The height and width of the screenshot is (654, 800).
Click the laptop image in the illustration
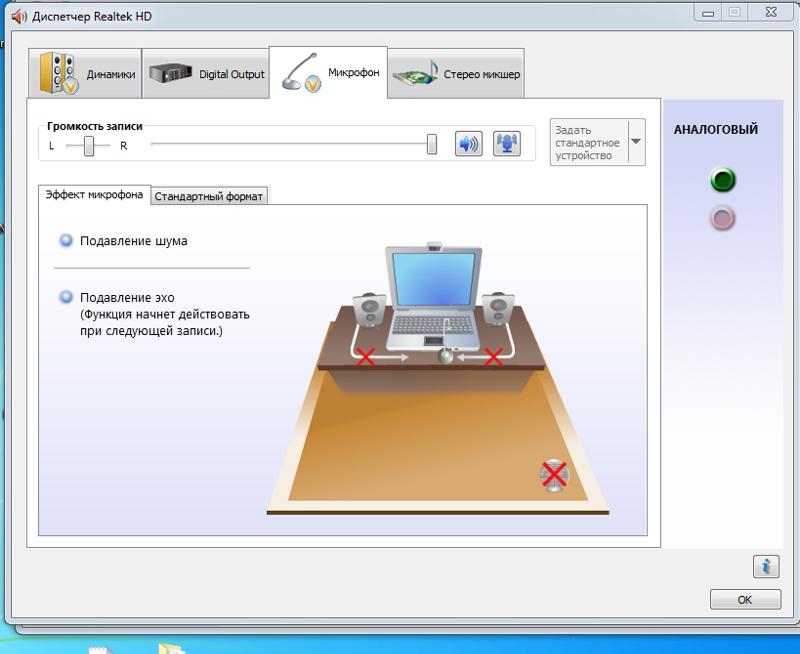click(432, 292)
